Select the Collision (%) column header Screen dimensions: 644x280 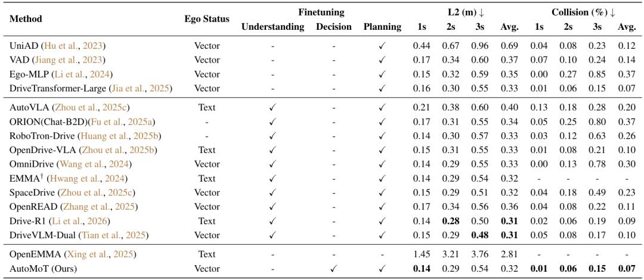(583, 13)
